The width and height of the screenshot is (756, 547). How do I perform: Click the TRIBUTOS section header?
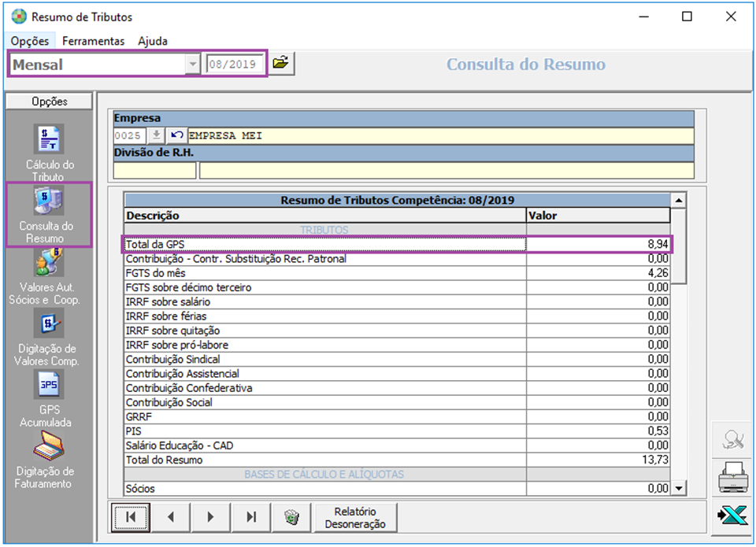click(324, 230)
